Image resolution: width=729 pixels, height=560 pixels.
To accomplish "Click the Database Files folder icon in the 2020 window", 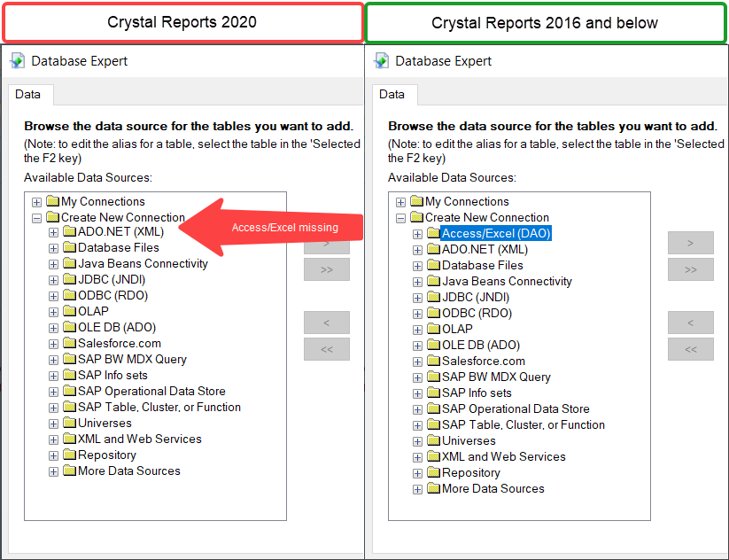I will tap(70, 247).
